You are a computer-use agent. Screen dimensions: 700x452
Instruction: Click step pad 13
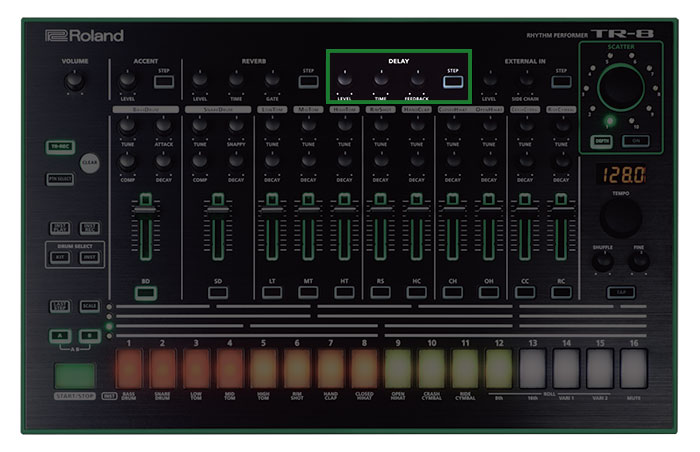point(533,368)
